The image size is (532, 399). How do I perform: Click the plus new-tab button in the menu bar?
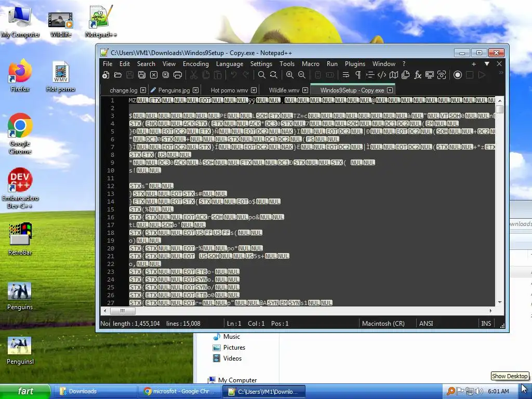click(474, 64)
